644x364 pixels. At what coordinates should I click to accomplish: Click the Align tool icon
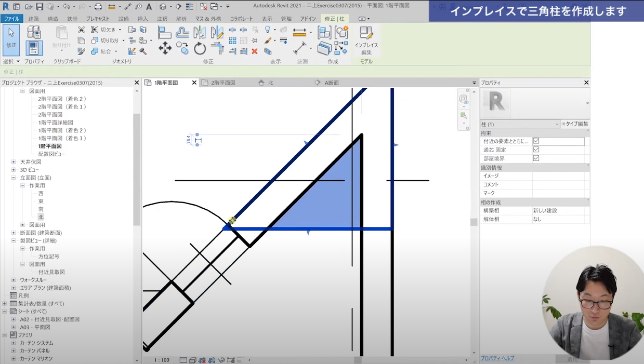click(165, 33)
